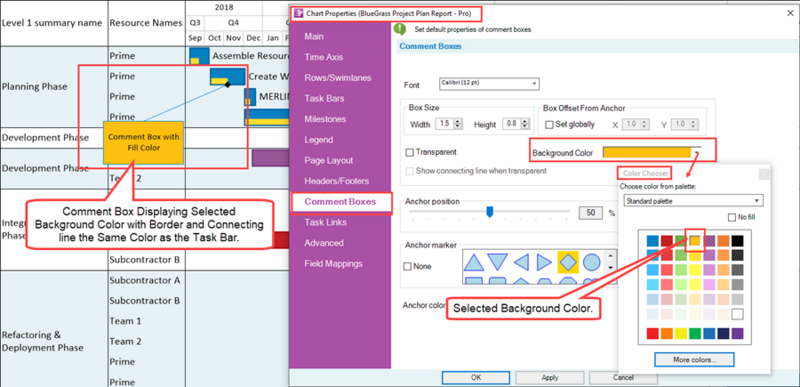800x387 pixels.
Task: Open the Font dropdown showing Calibri (12 pt)
Action: (489, 84)
